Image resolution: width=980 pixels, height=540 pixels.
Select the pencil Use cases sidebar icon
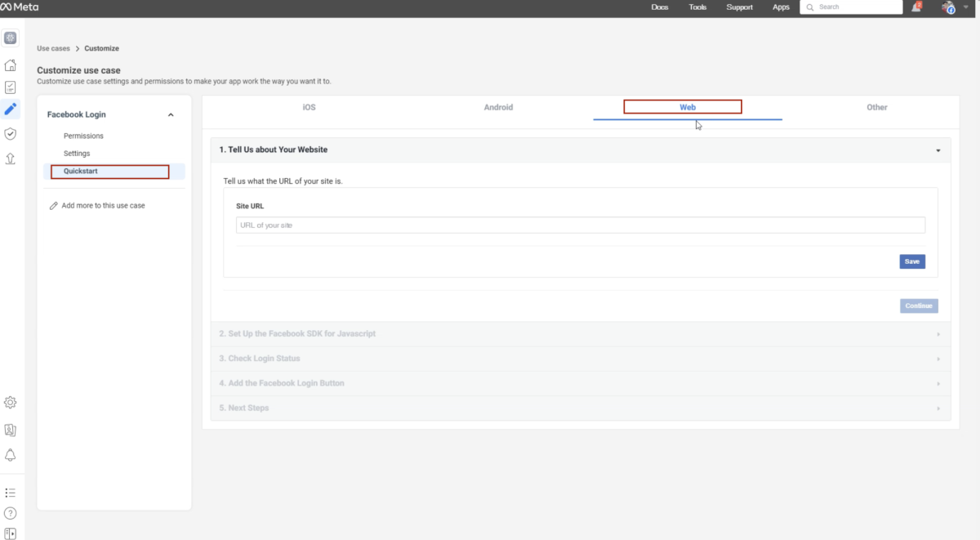click(x=11, y=108)
